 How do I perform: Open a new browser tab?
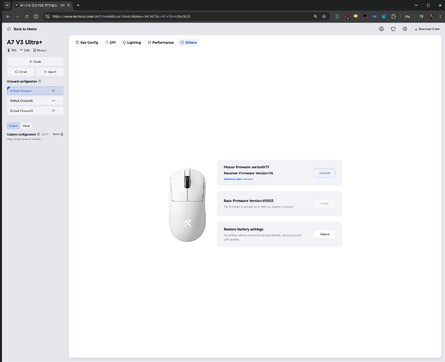[x=78, y=5]
